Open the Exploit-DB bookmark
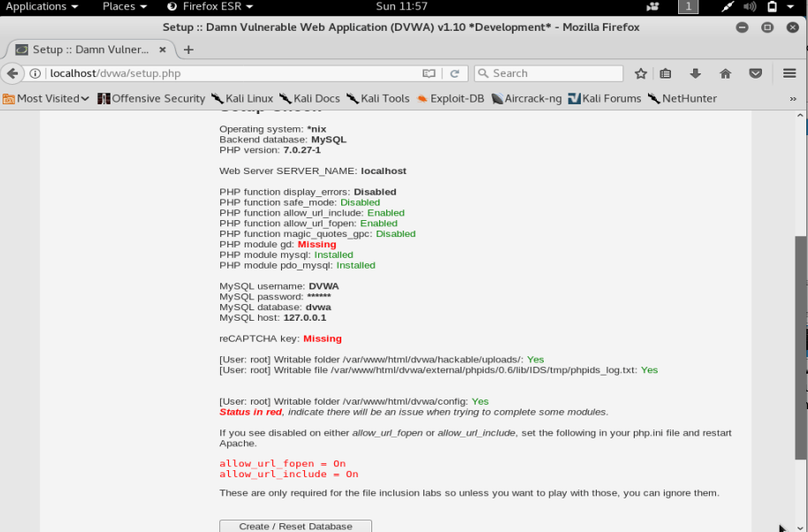Screen dimensions: 808x532 coord(450,98)
